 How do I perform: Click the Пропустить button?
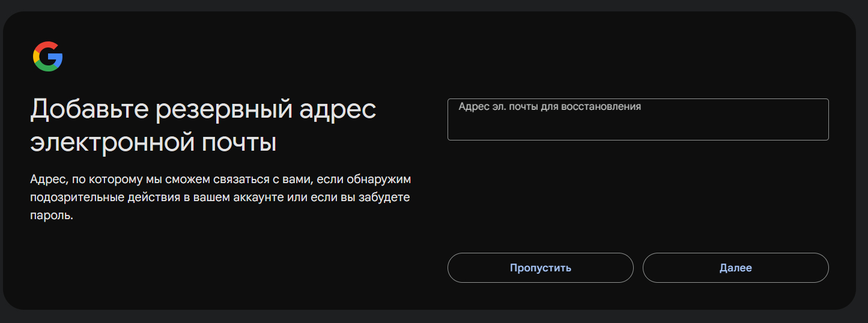(x=541, y=268)
